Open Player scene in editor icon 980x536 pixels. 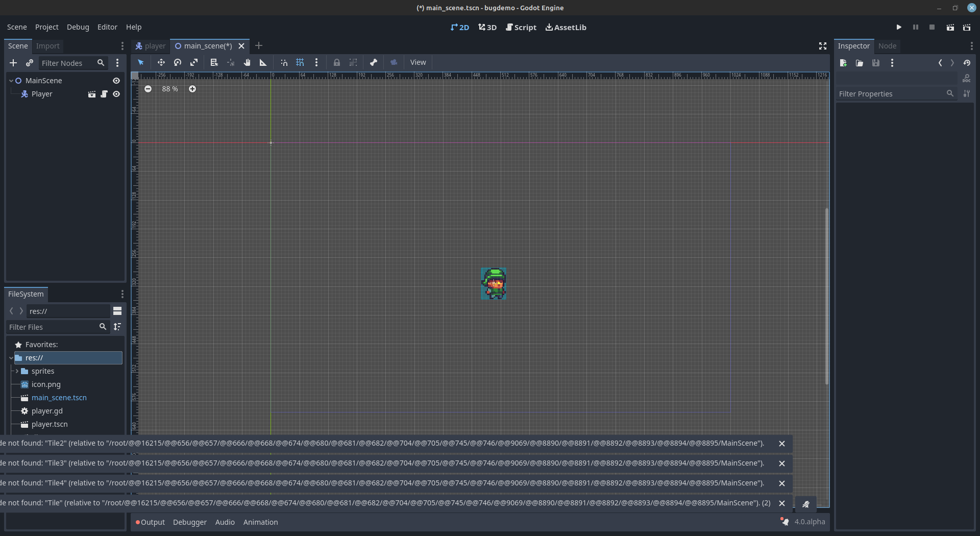tap(92, 94)
